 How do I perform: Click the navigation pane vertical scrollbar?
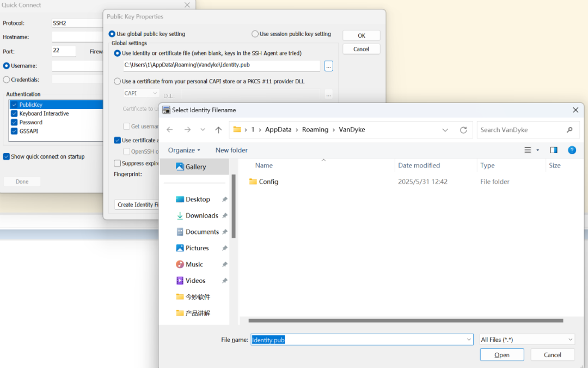tap(234, 207)
